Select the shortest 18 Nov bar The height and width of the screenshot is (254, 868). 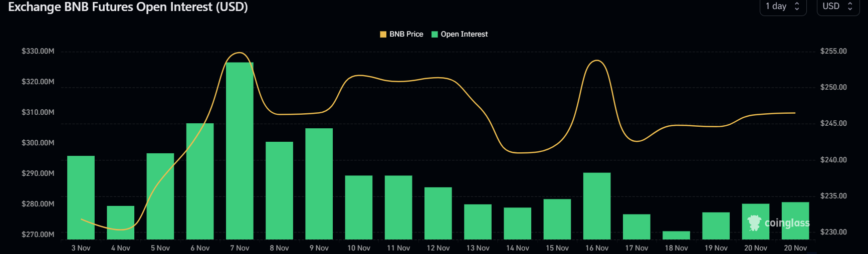point(676,235)
